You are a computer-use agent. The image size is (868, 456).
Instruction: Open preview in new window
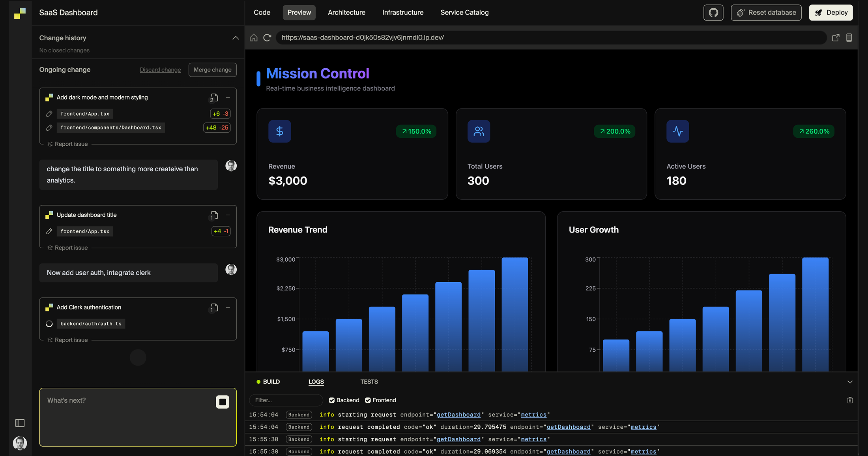836,38
